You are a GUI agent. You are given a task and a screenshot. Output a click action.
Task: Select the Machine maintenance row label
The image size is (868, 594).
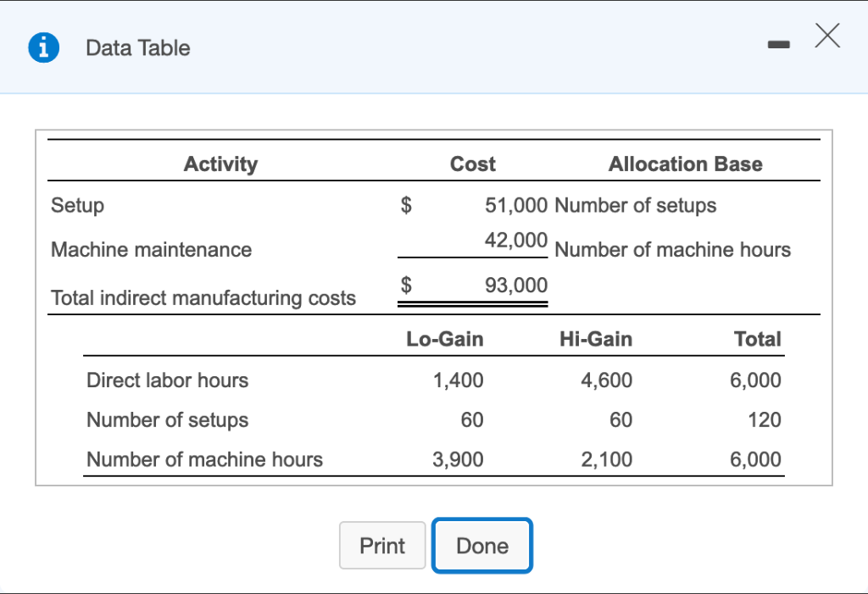tap(151, 249)
